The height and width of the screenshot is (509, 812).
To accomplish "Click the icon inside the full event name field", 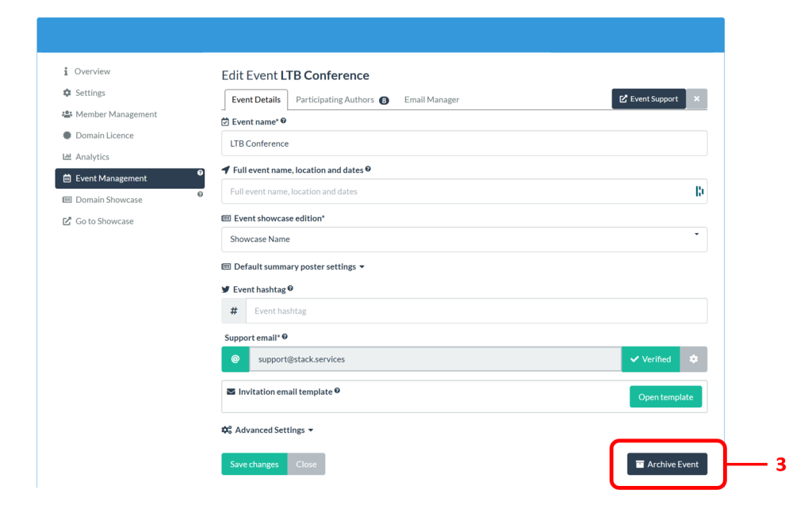I will tap(699, 191).
